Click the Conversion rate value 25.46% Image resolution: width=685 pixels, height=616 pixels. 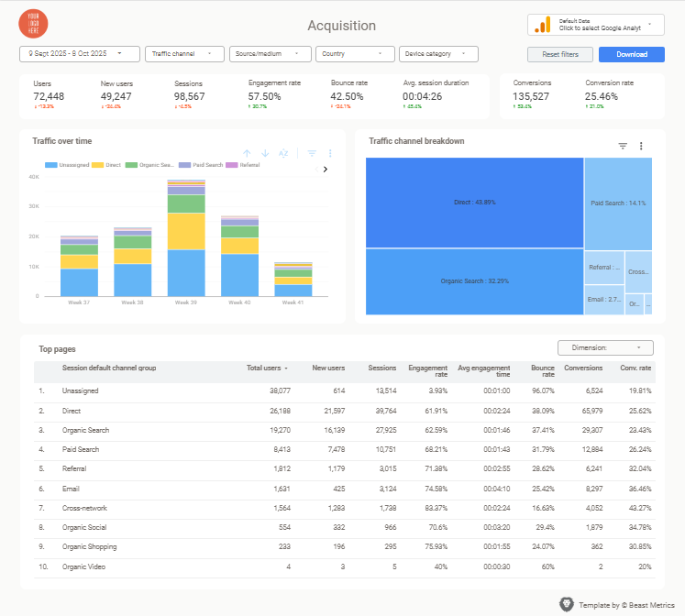(x=602, y=96)
